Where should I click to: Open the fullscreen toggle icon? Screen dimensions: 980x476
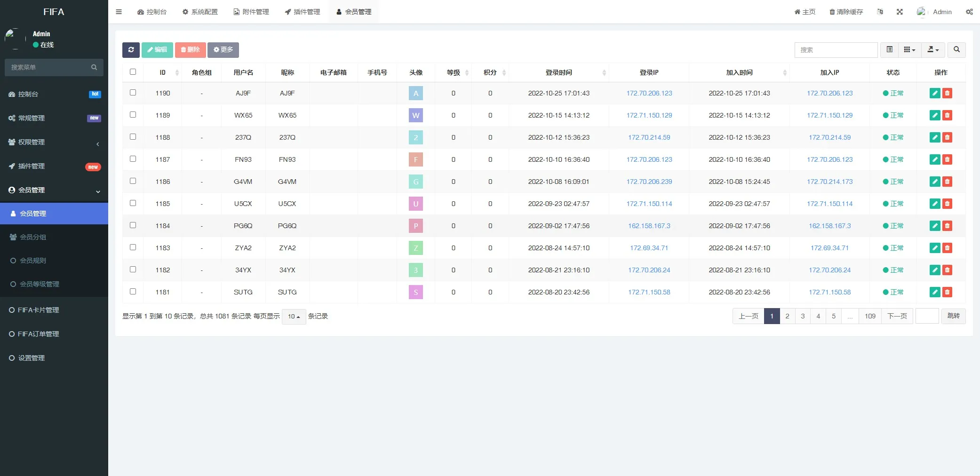click(900, 12)
